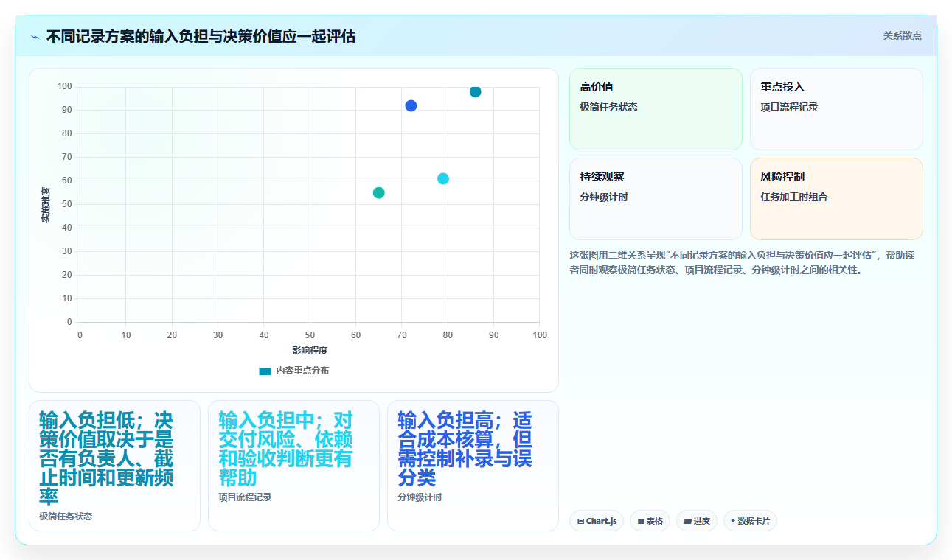
Task: Select the 风险控制 quadrant card
Action: pyautogui.click(x=836, y=199)
